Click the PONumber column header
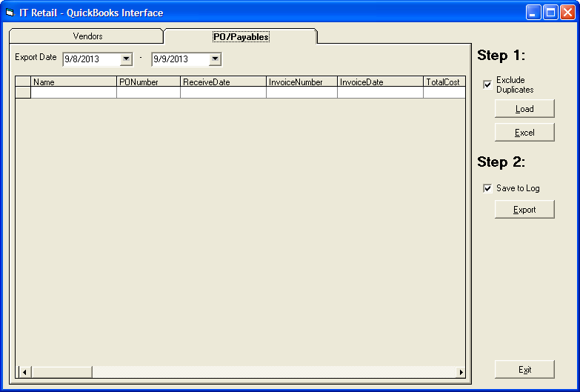580x392 pixels. pos(148,82)
